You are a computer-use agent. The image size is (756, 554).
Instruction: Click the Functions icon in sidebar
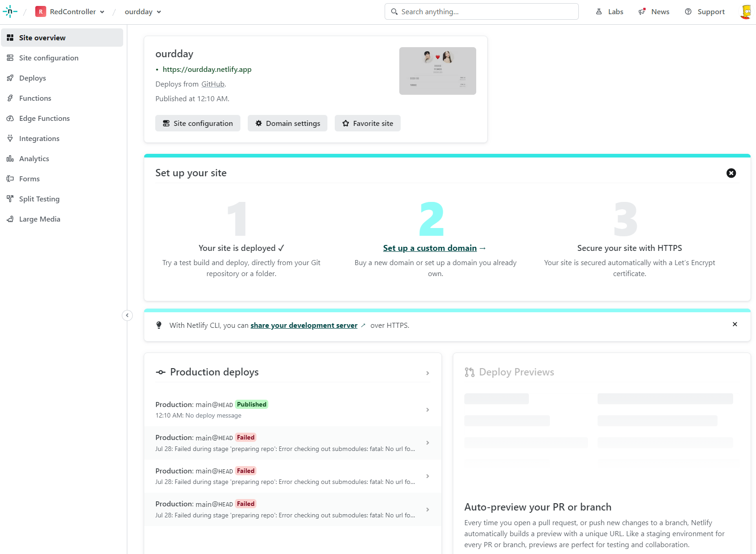pyautogui.click(x=10, y=98)
